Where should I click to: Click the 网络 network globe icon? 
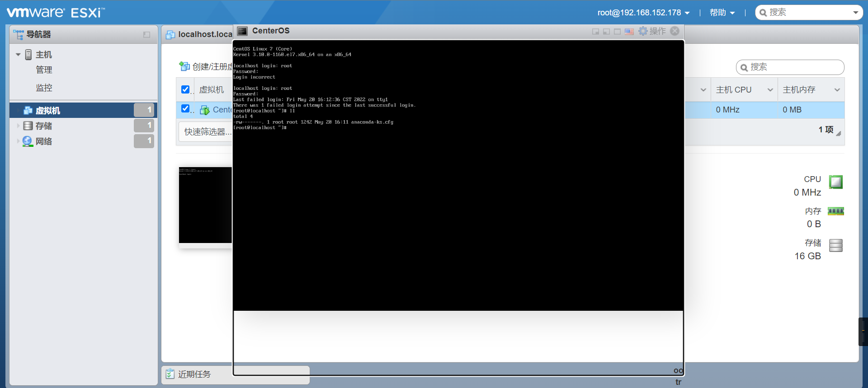click(x=28, y=141)
